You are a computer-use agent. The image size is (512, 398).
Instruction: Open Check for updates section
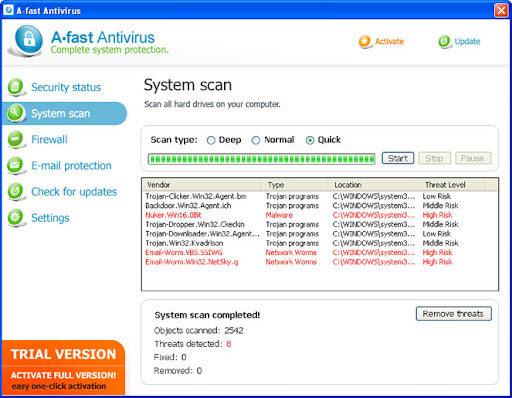74,192
